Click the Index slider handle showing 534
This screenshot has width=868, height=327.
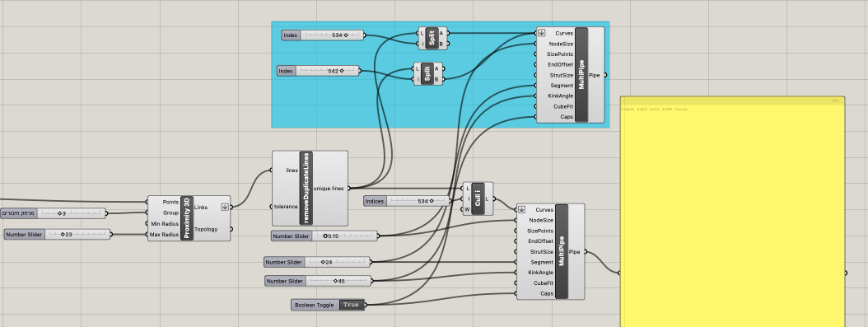tap(345, 35)
